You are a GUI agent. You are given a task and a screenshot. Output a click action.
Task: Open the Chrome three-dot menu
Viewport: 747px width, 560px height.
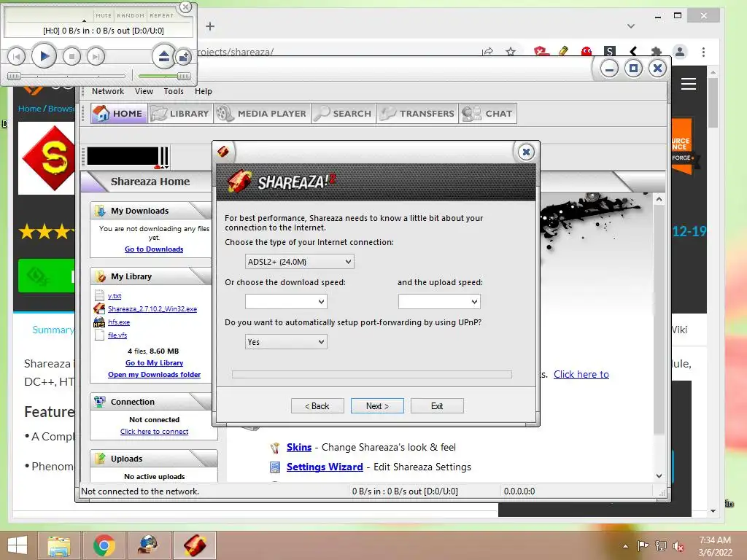(x=703, y=52)
